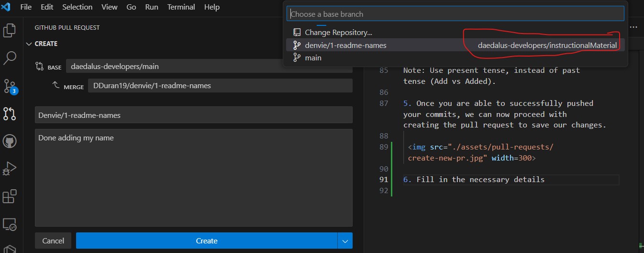Select the main branch in the list

click(313, 57)
